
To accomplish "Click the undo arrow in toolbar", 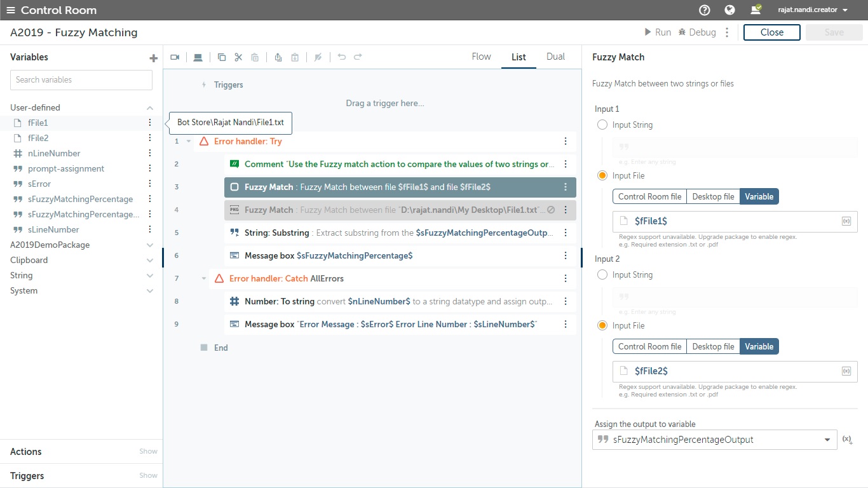I will click(342, 57).
